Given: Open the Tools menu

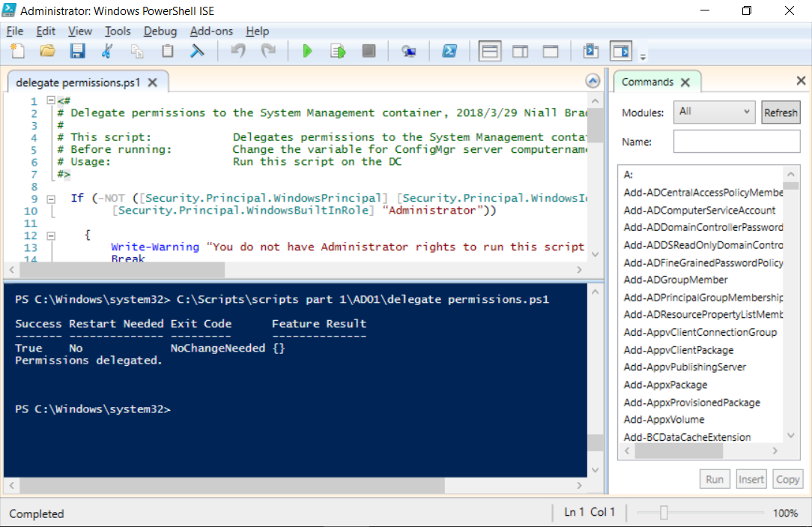Looking at the screenshot, I should click(118, 31).
